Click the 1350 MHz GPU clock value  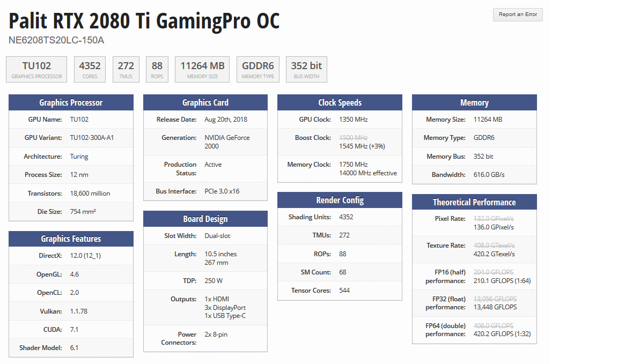[353, 120]
